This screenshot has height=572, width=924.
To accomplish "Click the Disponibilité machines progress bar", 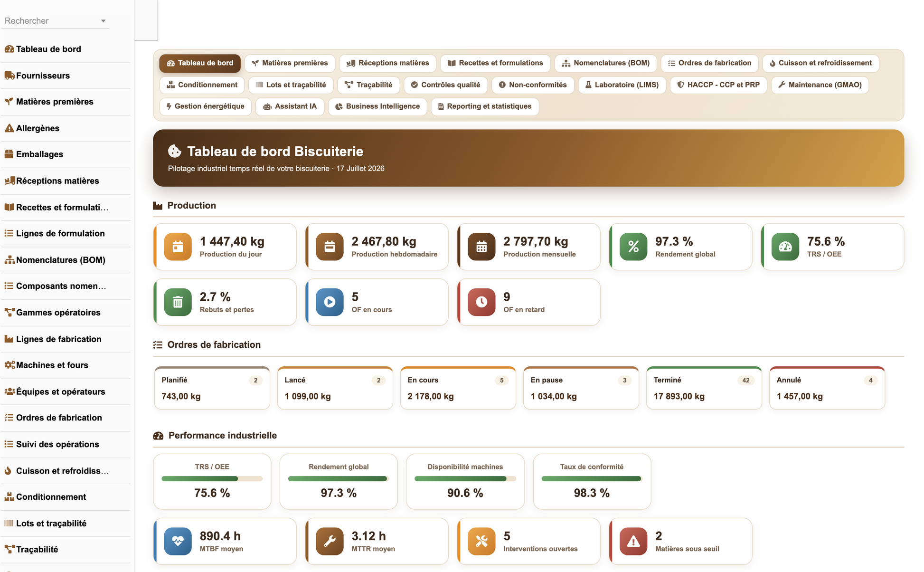I will (465, 479).
